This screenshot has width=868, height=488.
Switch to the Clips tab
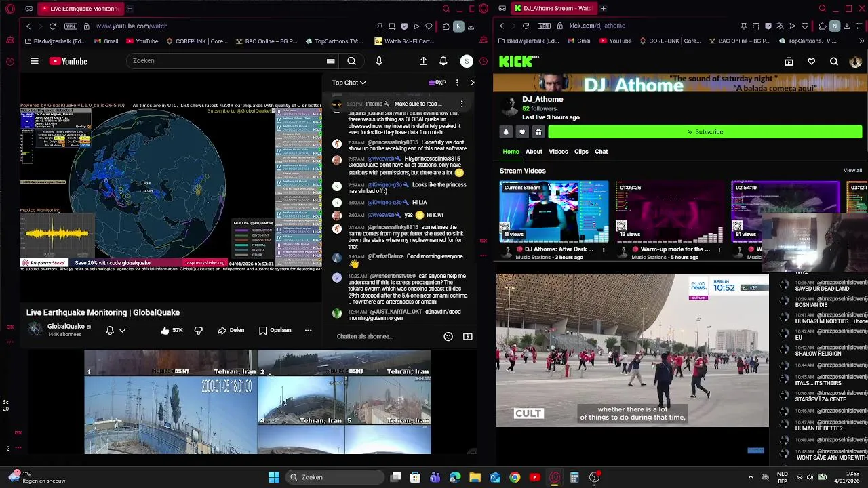[581, 152]
